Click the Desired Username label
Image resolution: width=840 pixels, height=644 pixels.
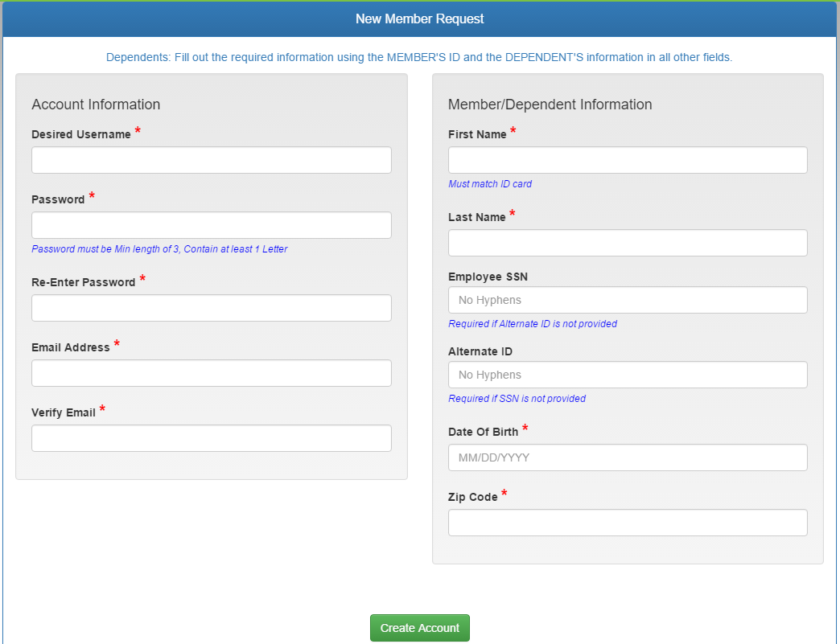tap(81, 134)
